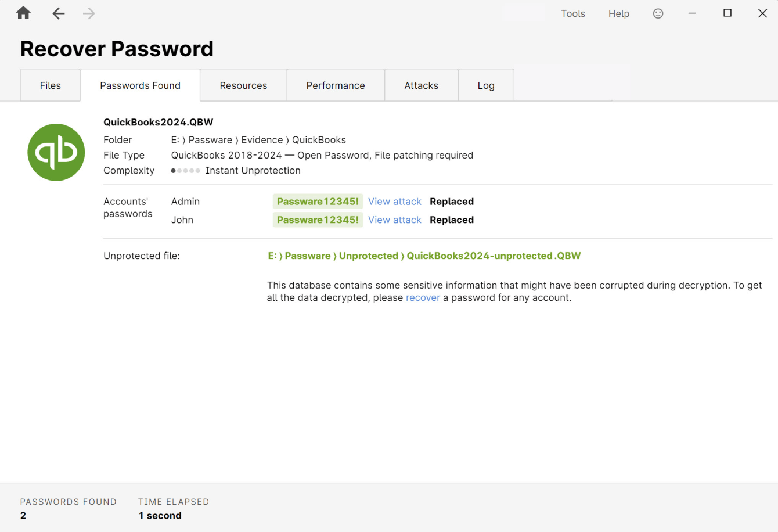778x532 pixels.
Task: Click the recover link in the message
Action: click(x=423, y=297)
